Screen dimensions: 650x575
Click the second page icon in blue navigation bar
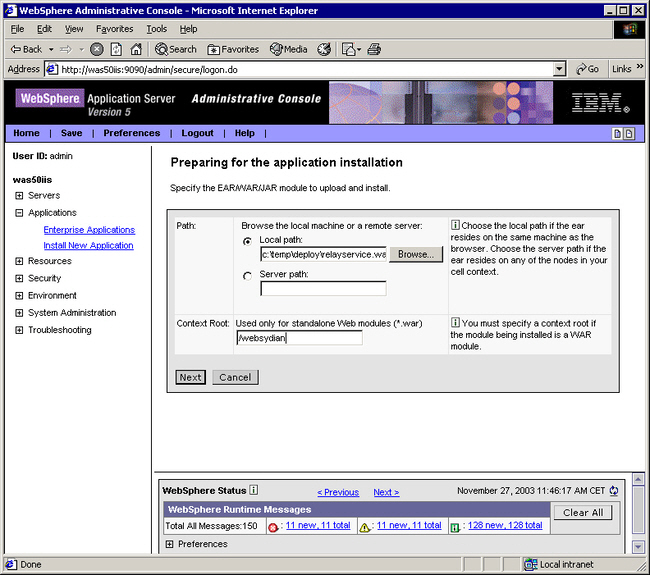(629, 133)
